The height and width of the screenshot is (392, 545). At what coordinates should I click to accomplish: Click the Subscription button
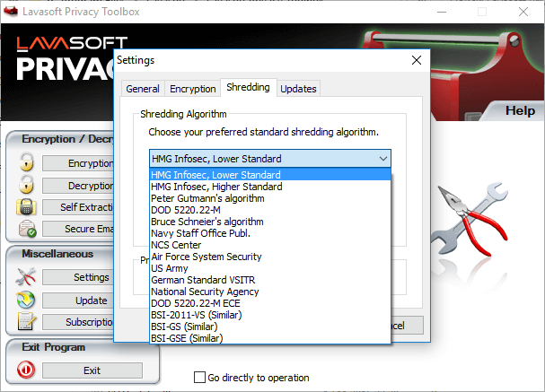click(78, 322)
